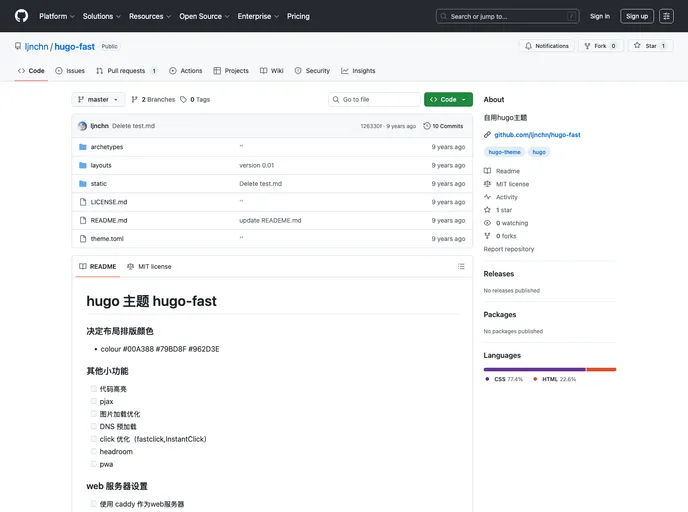688x512 pixels.
Task: Open the green Code dropdown
Action: click(x=448, y=100)
